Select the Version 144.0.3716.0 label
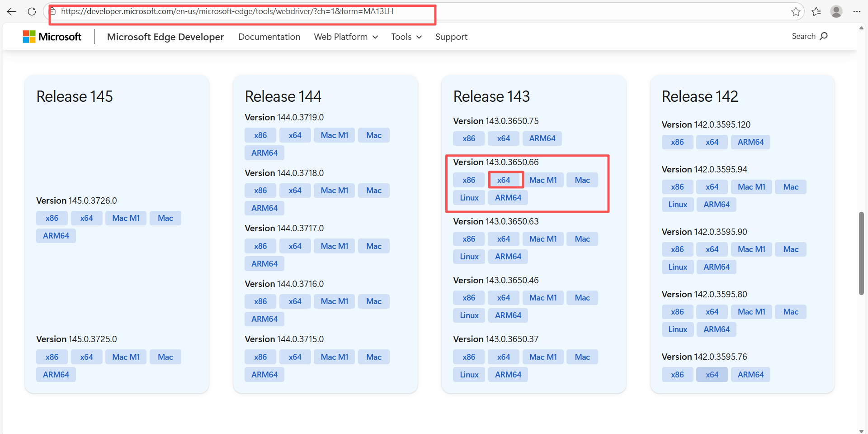 [284, 284]
